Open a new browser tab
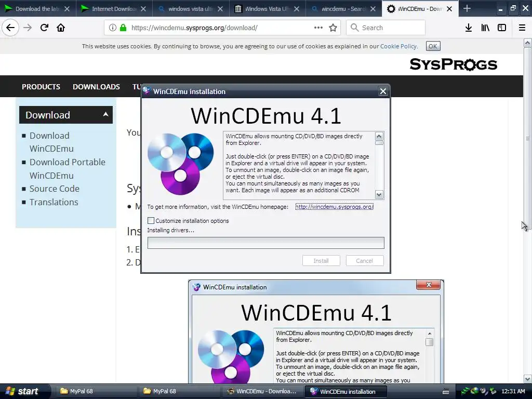Screen dimensions: 532x399 coord(467,8)
